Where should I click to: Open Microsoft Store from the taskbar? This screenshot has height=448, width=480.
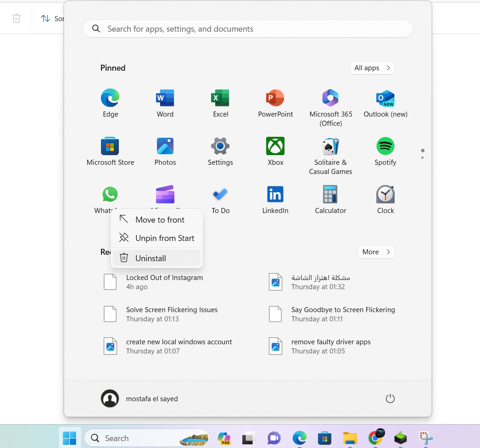[324, 438]
